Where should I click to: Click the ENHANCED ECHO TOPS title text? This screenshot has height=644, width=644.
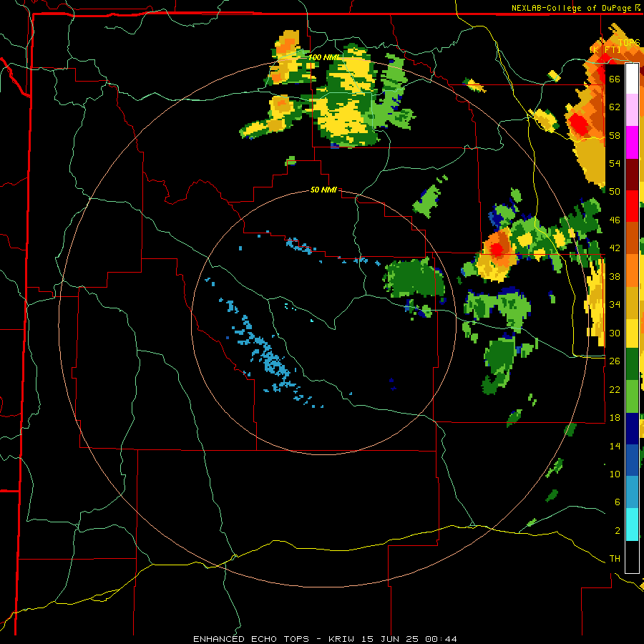[x=251, y=639]
